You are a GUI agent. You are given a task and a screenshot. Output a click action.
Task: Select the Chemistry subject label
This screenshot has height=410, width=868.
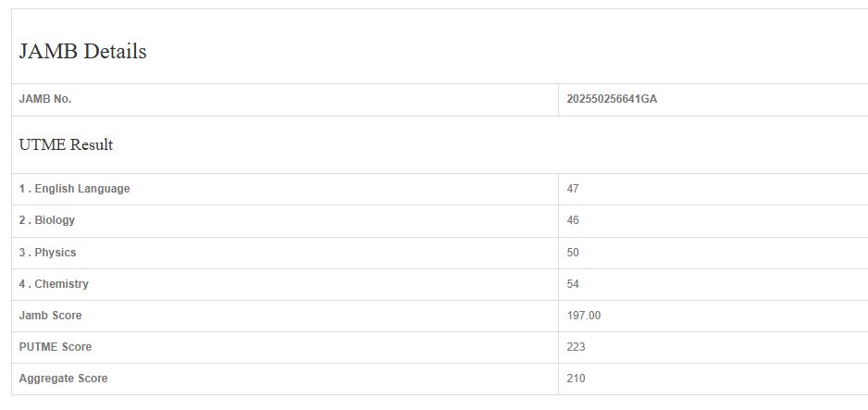click(x=61, y=284)
